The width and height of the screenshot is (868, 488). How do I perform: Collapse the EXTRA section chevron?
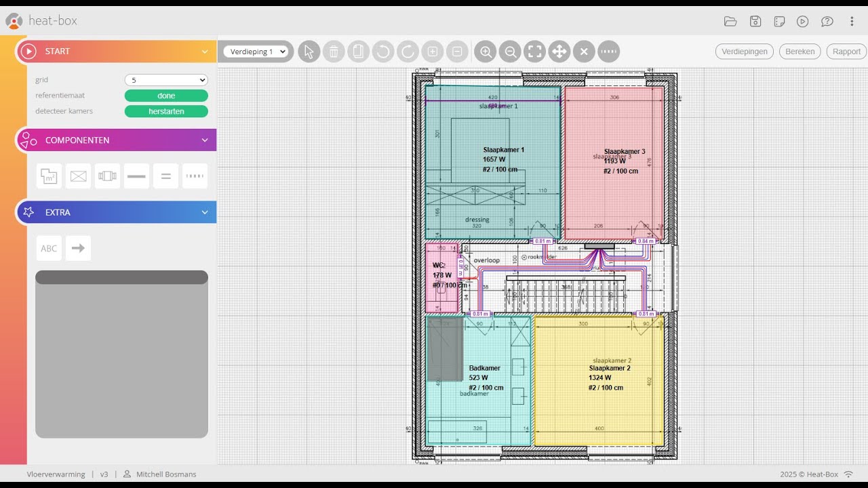[205, 212]
